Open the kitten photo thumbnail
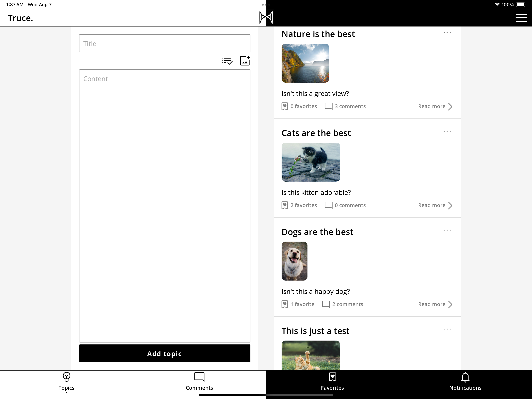 (311, 162)
